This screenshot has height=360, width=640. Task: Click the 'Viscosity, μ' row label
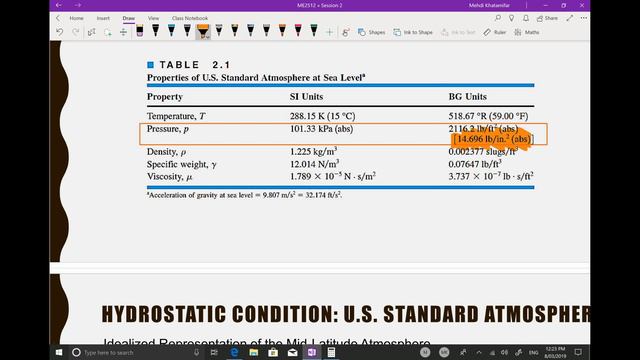pos(169,177)
